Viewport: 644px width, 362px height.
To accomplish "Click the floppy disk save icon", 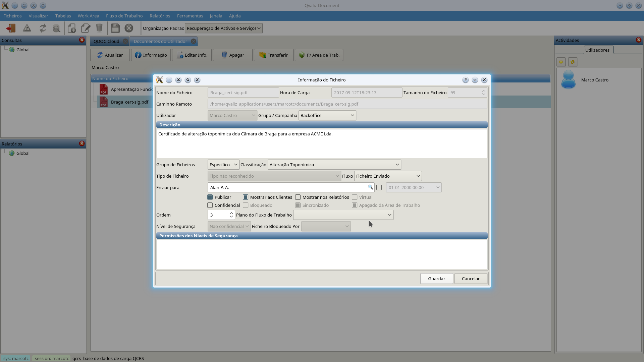I will 115,28.
